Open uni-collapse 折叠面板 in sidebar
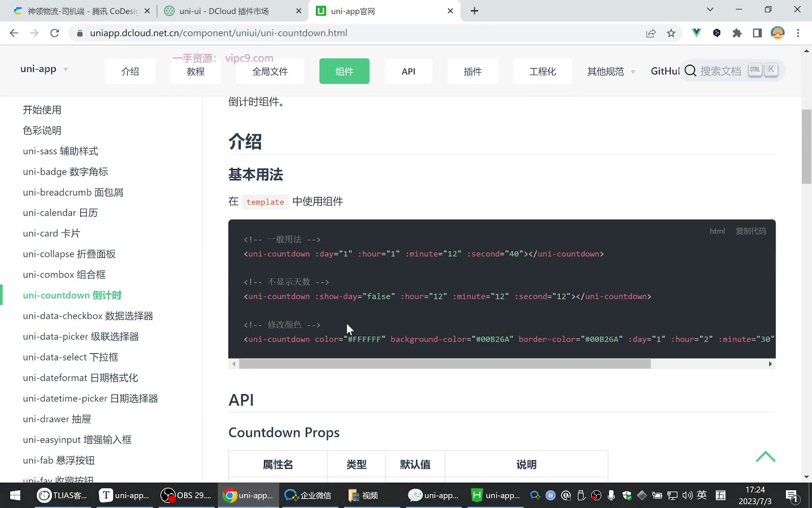The image size is (812, 508). click(x=69, y=254)
